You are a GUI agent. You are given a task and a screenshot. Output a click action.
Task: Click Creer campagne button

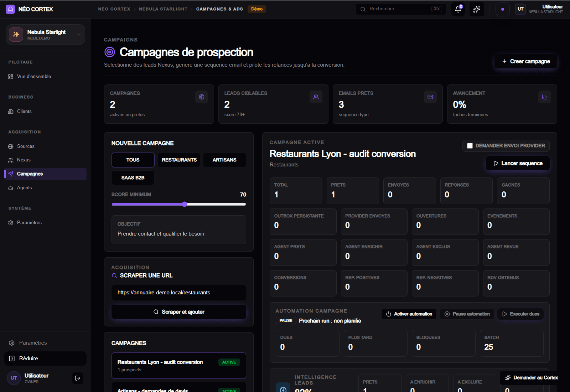[526, 61]
